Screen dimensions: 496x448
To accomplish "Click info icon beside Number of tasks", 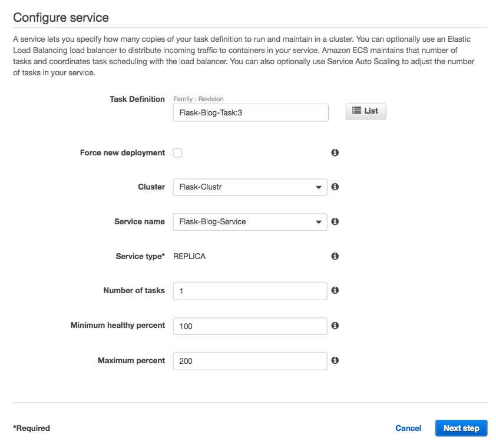I will [335, 290].
